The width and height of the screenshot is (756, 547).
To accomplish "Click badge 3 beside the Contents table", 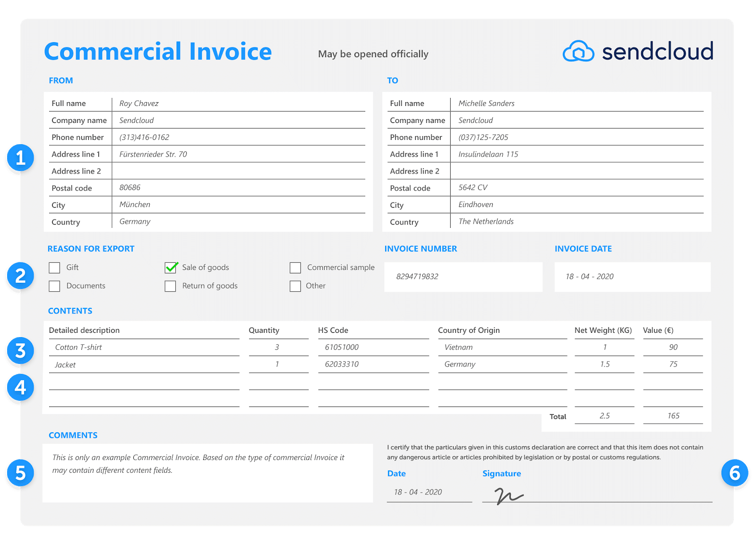I will click(21, 351).
